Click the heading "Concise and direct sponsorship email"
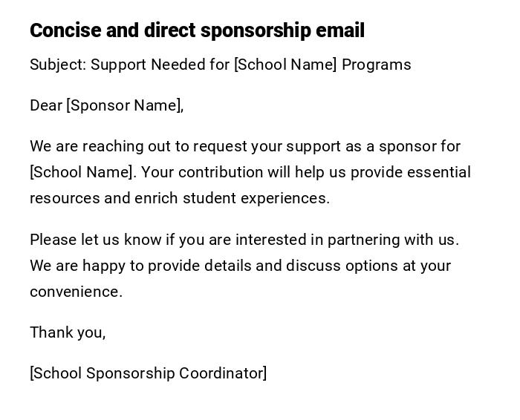 197,30
